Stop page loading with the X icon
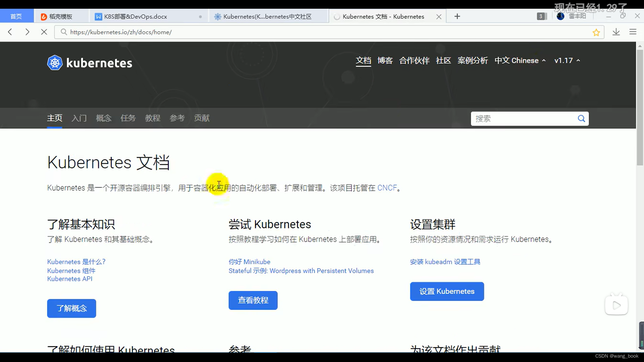Screen dimensions: 644x362 44,32
